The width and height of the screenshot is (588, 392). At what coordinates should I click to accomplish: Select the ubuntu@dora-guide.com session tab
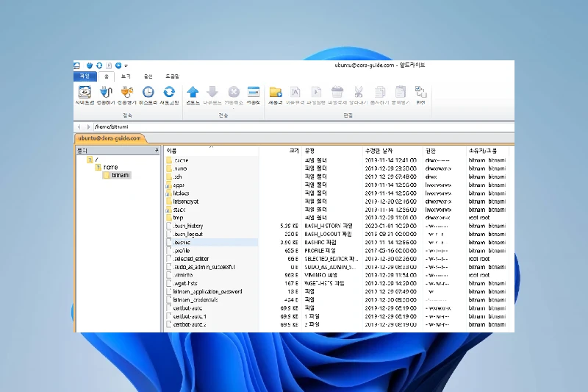pyautogui.click(x=110, y=138)
